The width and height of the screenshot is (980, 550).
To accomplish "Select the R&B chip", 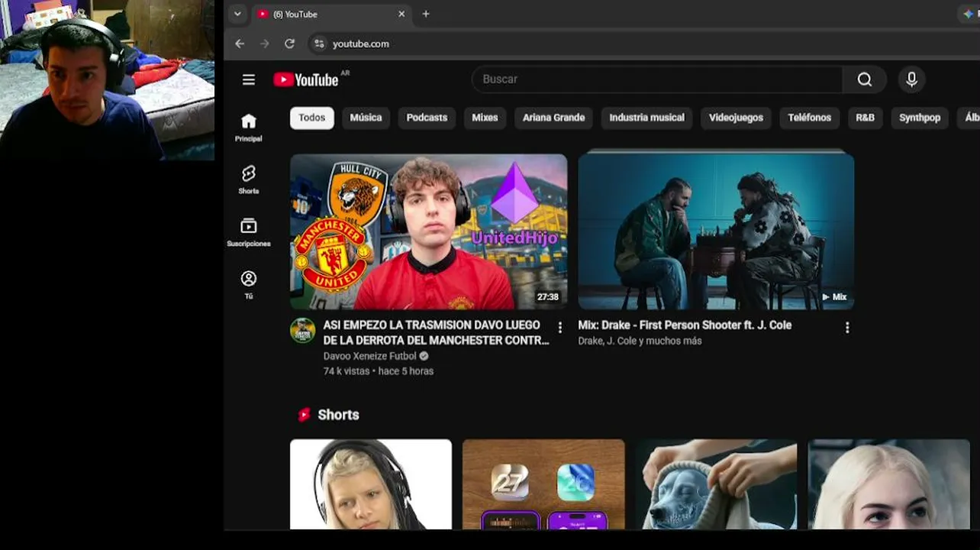I will tap(865, 118).
